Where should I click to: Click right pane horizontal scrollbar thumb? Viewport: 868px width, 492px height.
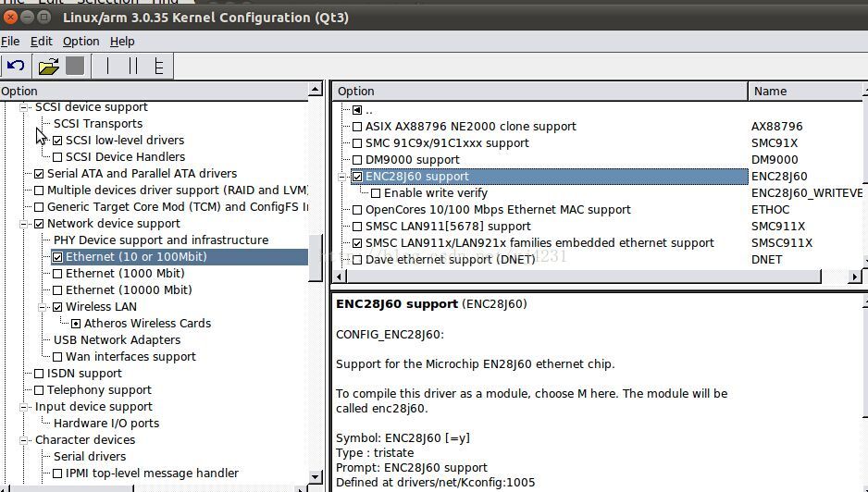[x=584, y=277]
